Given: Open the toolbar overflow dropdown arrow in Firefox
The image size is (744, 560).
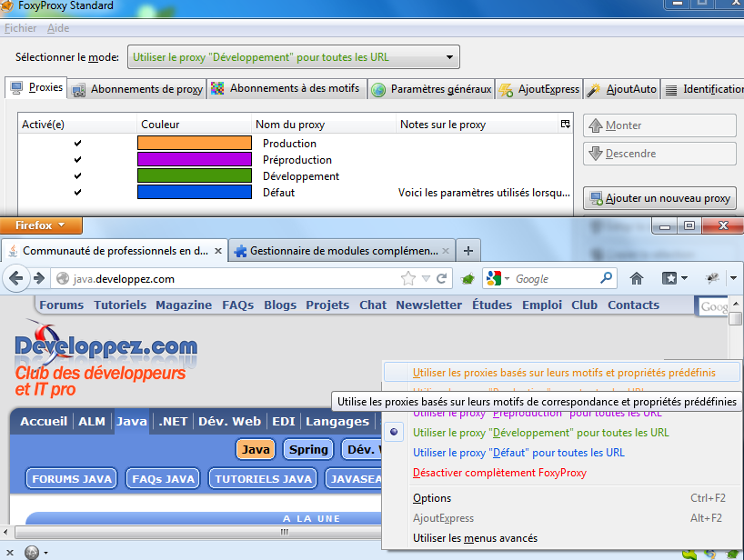Looking at the screenshot, I should point(734,278).
